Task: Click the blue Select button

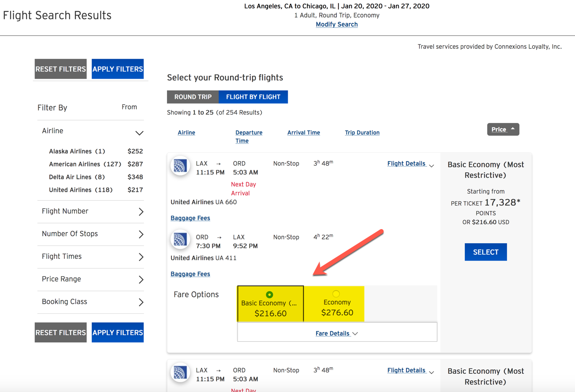Action: (486, 252)
